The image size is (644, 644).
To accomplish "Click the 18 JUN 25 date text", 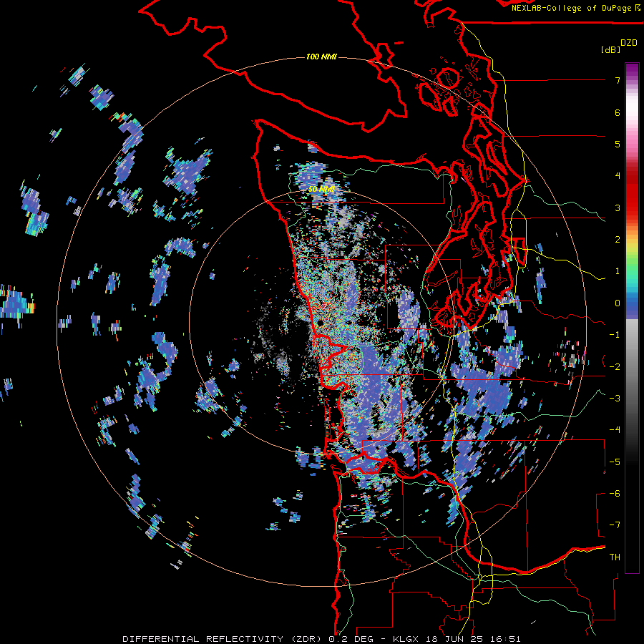I will pyautogui.click(x=454, y=639).
